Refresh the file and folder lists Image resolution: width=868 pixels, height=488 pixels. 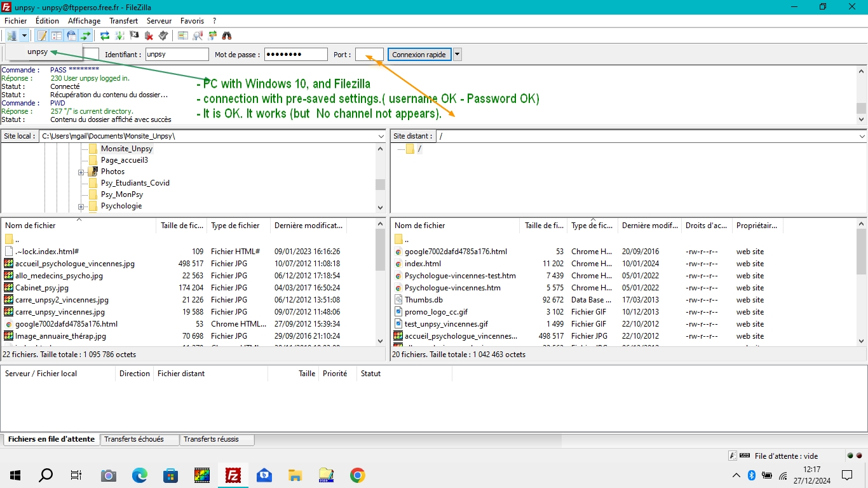[105, 36]
